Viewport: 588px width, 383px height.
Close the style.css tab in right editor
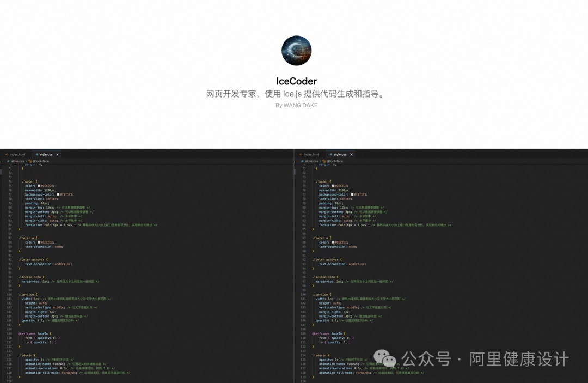point(352,155)
